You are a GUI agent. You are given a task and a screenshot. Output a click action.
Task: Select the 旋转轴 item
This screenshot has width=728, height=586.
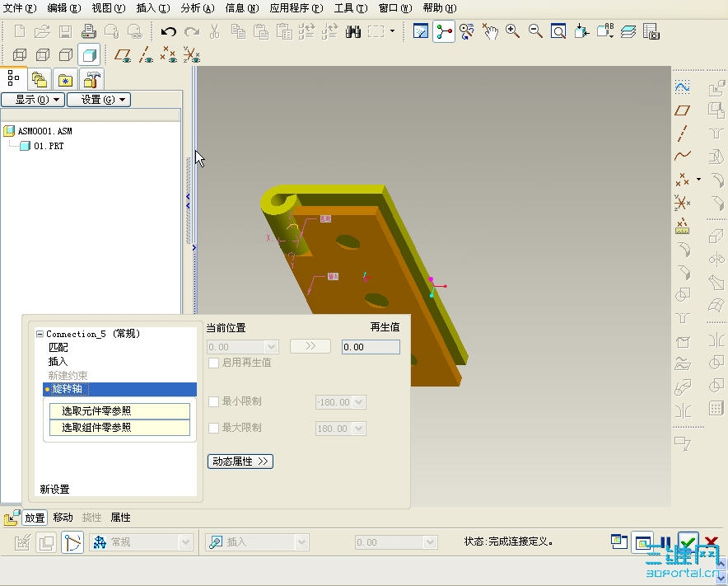[119, 389]
